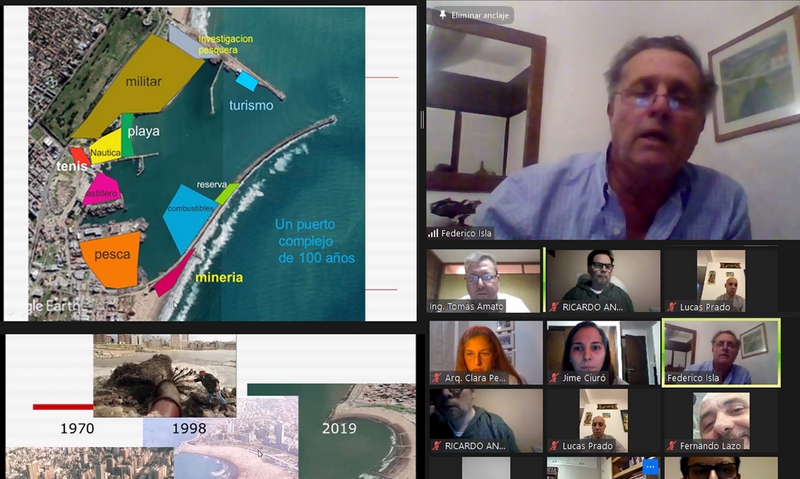Click the yellow 'militar' zone on the map

[x=140, y=85]
